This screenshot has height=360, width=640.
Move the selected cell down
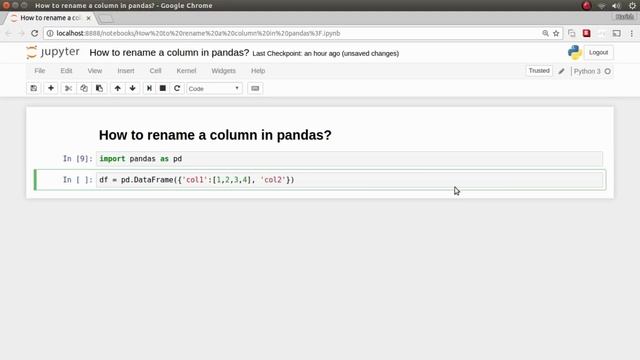pos(133,88)
